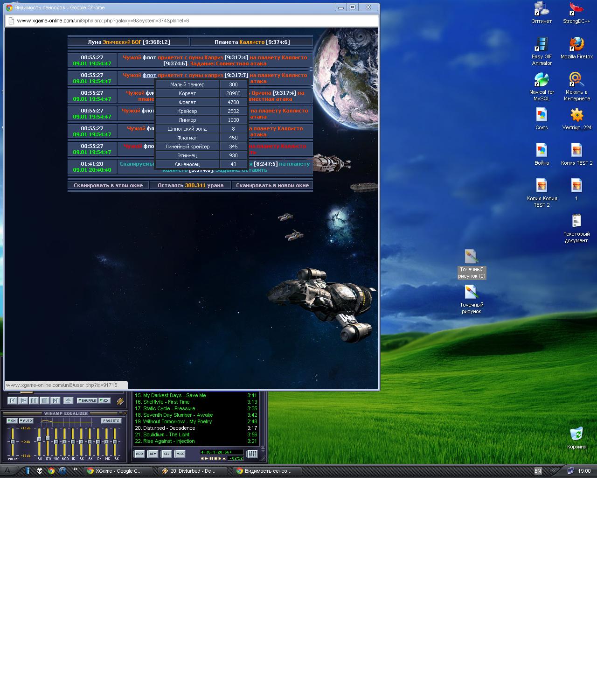Click the Chrome address bar URL
597x700 pixels.
point(103,21)
